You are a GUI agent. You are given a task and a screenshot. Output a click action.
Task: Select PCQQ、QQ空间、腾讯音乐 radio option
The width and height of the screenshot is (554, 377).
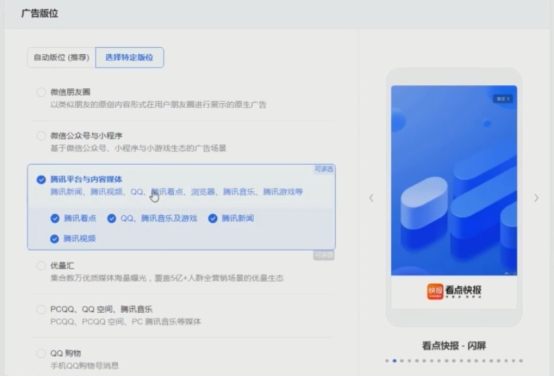pos(41,310)
